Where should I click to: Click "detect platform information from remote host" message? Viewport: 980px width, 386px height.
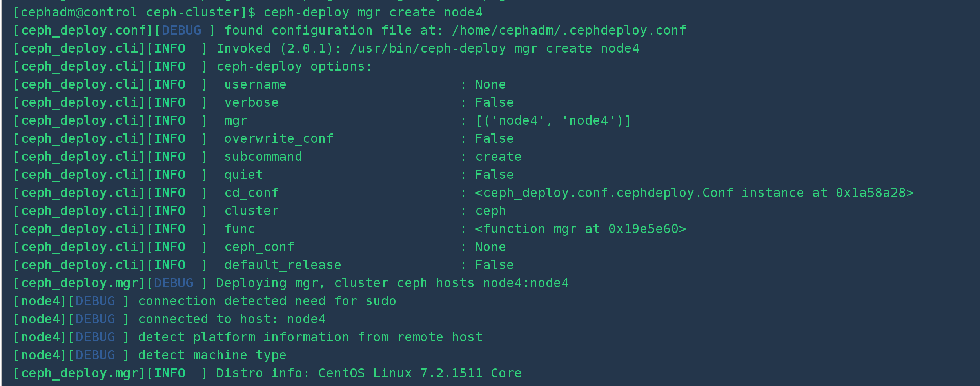tap(310, 337)
